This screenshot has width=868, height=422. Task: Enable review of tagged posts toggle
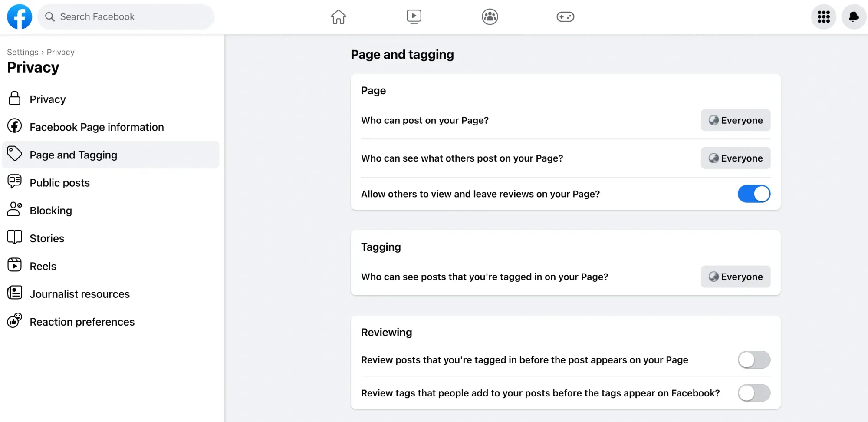(x=754, y=360)
